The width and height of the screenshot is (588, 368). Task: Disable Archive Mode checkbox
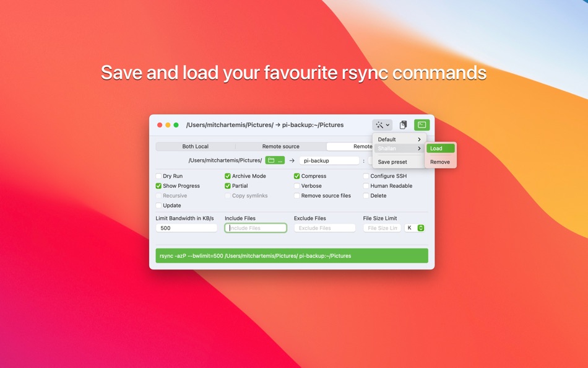(228, 176)
